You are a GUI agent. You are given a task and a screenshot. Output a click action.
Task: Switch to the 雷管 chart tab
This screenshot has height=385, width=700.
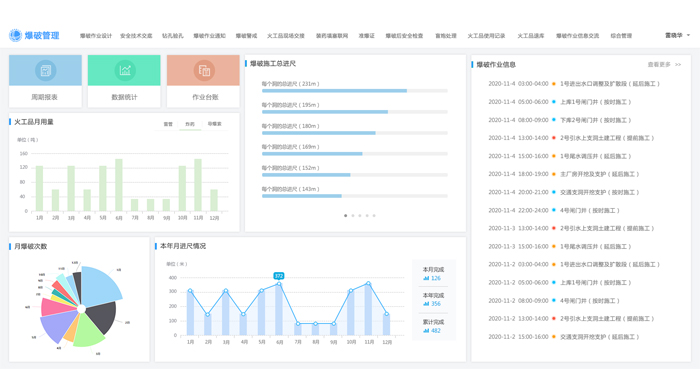(x=168, y=124)
